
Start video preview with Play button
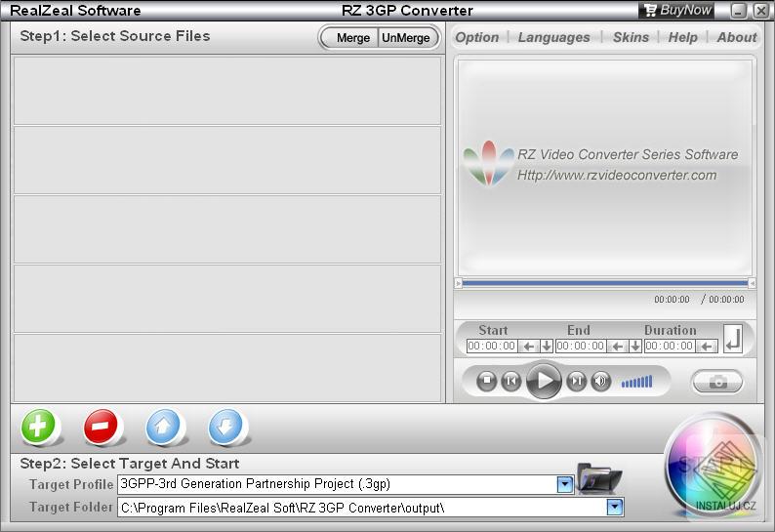(x=544, y=381)
